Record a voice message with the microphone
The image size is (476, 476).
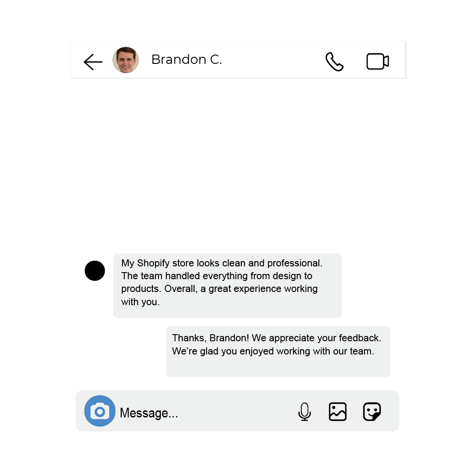[x=304, y=412]
